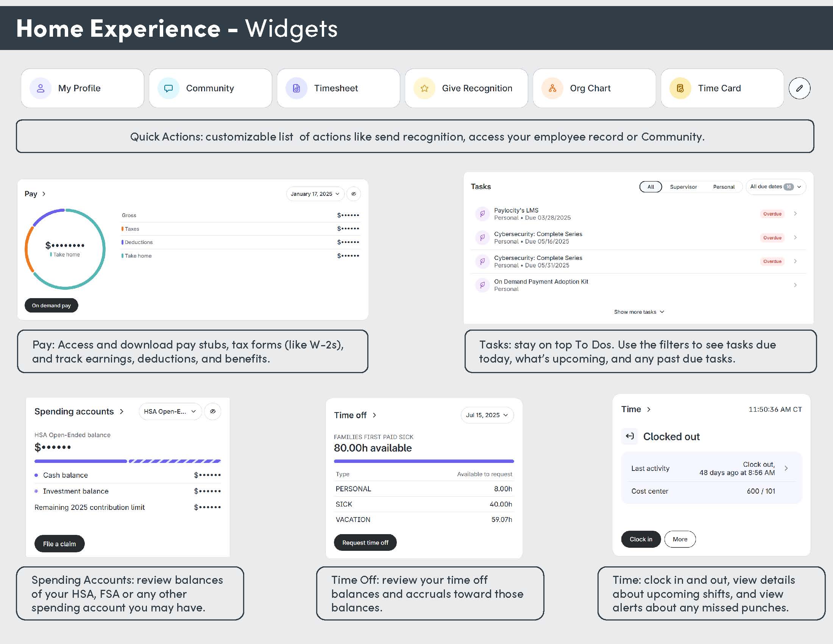Click pencil icon to edit quick actions
The height and width of the screenshot is (644, 833).
pos(799,88)
